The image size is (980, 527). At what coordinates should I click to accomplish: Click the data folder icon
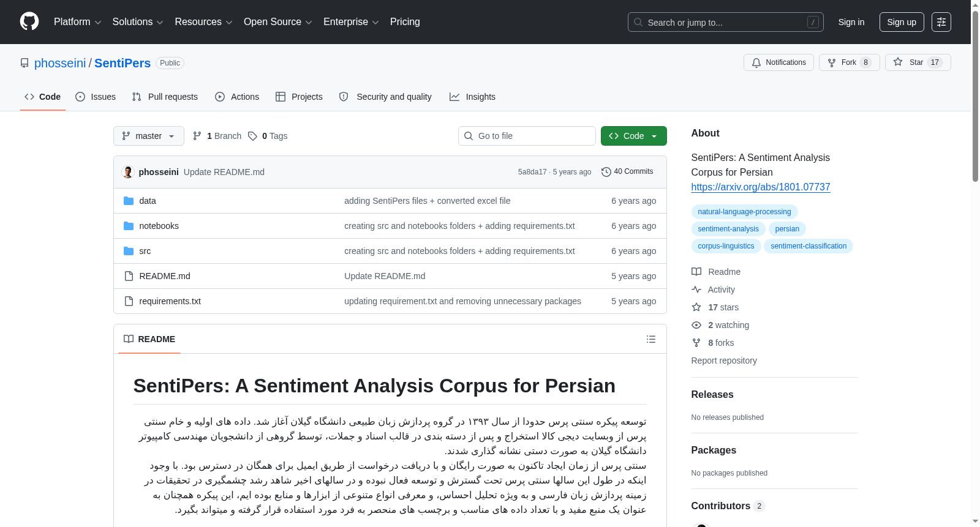point(129,201)
